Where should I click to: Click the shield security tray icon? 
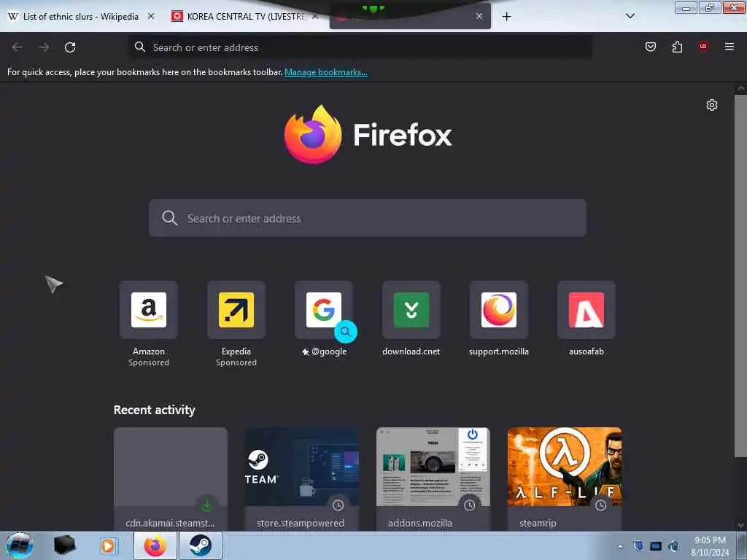638,546
